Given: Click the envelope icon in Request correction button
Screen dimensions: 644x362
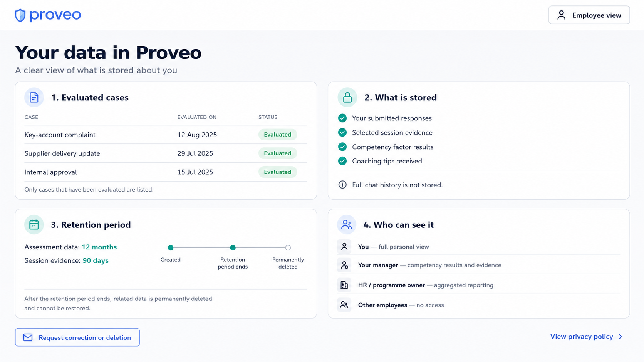Looking at the screenshot, I should (x=28, y=337).
